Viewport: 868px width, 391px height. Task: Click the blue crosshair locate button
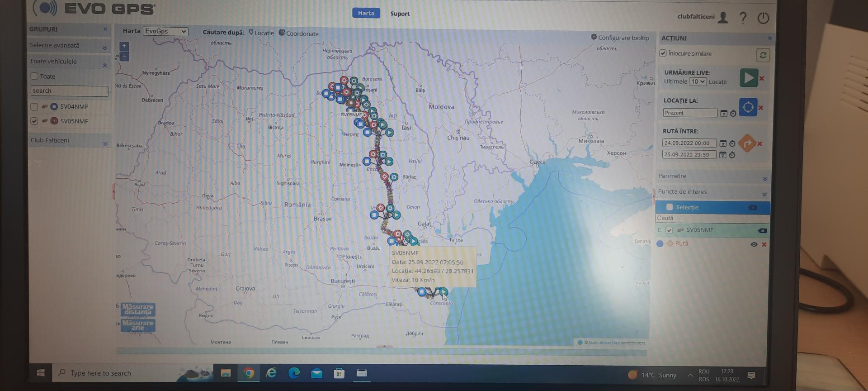tap(748, 107)
